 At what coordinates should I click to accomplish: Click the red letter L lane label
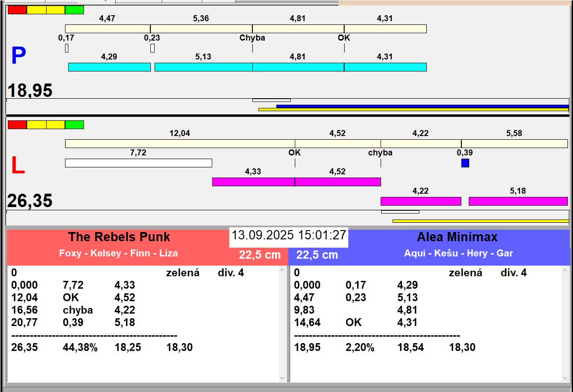18,166
